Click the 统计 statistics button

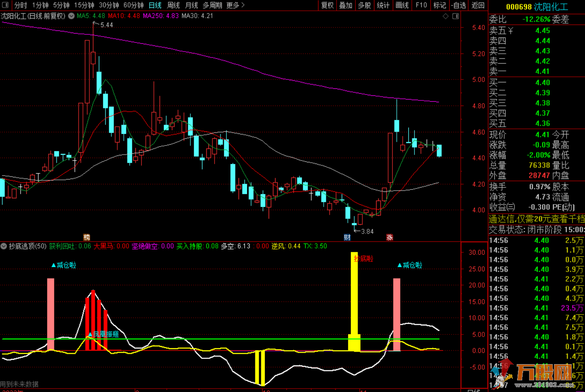click(x=383, y=5)
